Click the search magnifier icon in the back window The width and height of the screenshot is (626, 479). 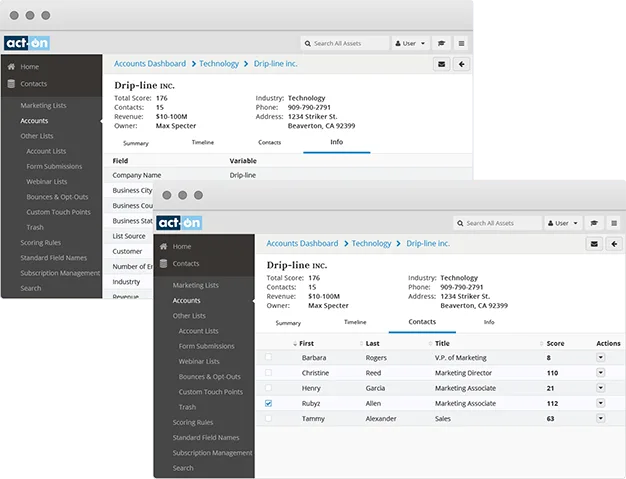point(308,44)
